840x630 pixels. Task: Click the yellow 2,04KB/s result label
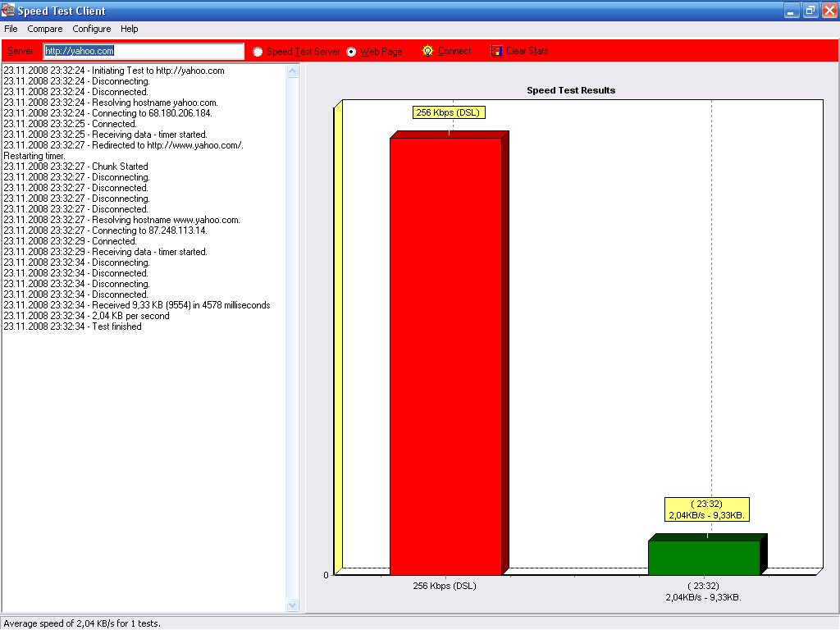pyautogui.click(x=706, y=509)
